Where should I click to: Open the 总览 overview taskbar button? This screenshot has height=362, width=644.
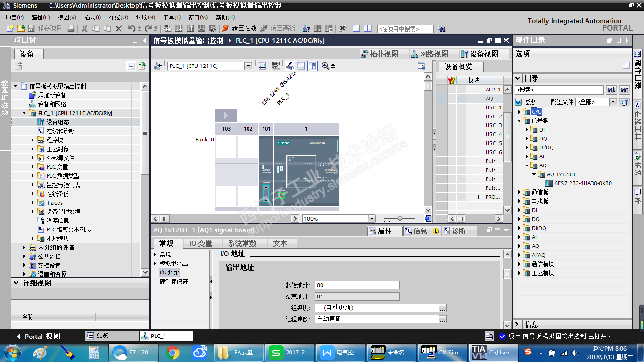pyautogui.click(x=112, y=336)
